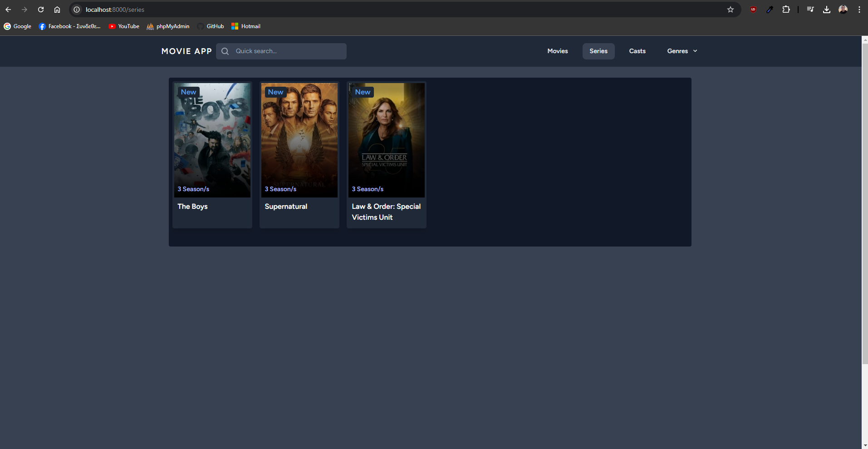Click 3 Season/s label on Law & Order

pyautogui.click(x=368, y=189)
